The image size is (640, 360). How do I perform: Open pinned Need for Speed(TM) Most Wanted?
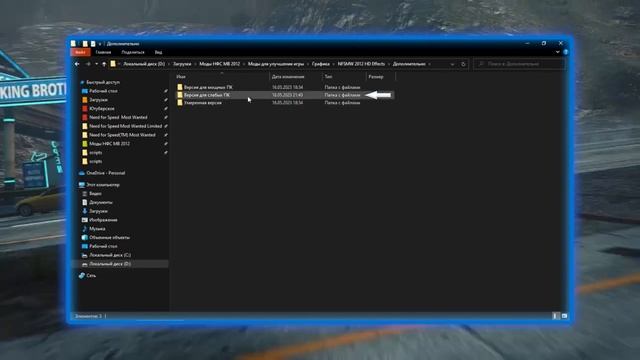[x=122, y=135]
